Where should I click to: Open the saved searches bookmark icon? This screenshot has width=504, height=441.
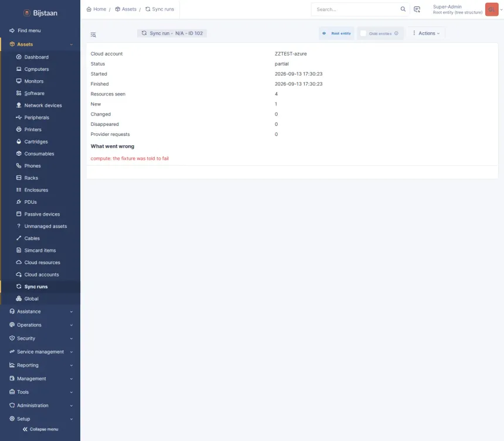(x=417, y=9)
